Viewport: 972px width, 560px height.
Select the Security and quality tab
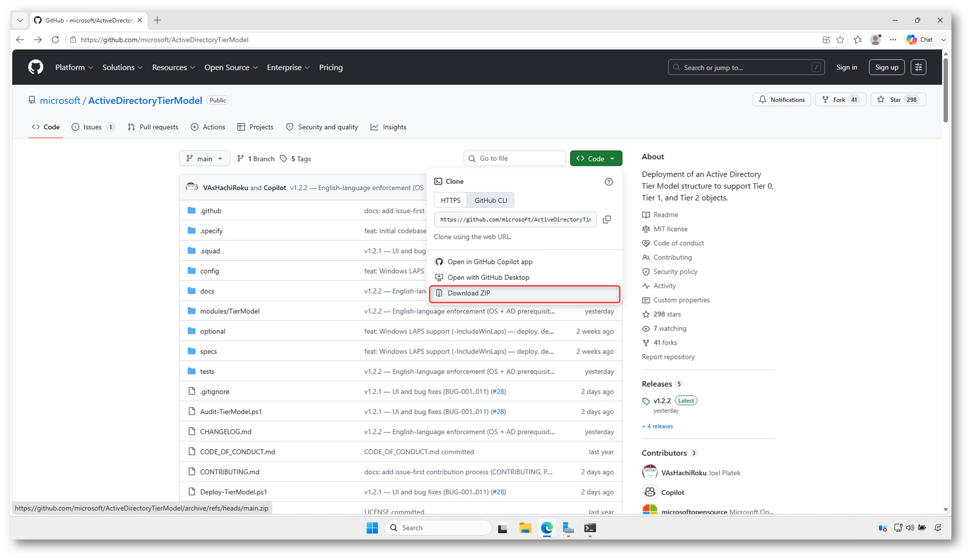(x=322, y=127)
